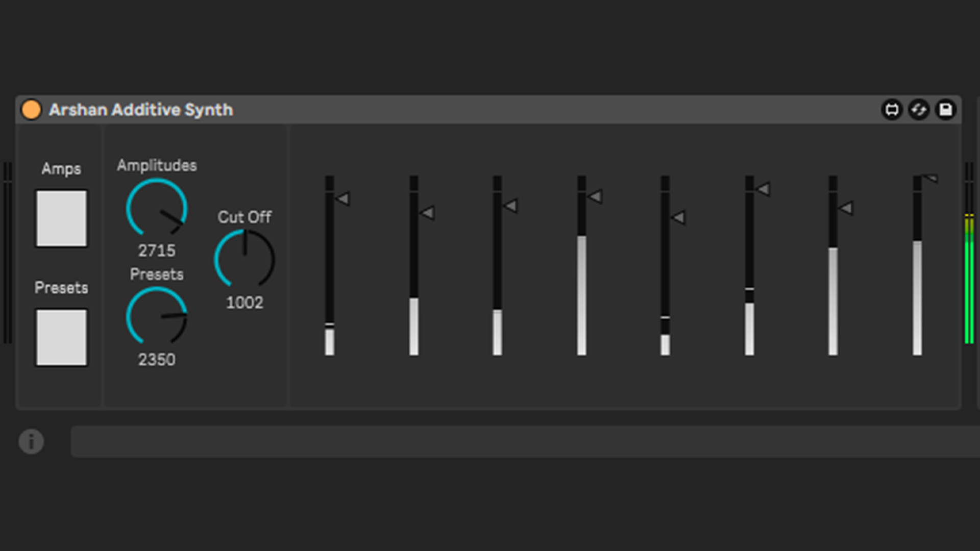The height and width of the screenshot is (551, 980).
Task: Click the Cut Off value 1002
Action: click(x=244, y=303)
